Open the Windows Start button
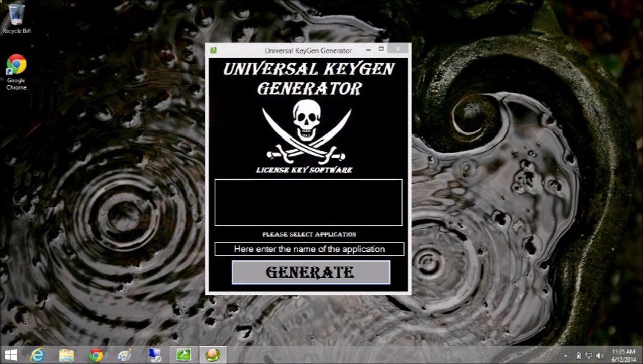Viewport: 643px width, 364px height. click(x=11, y=355)
